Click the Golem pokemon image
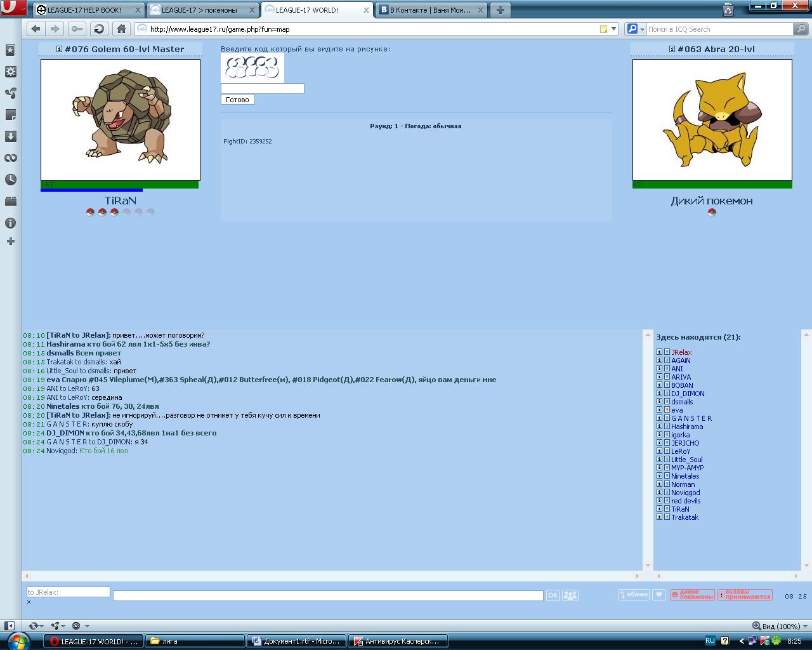The image size is (812, 650). tap(121, 120)
